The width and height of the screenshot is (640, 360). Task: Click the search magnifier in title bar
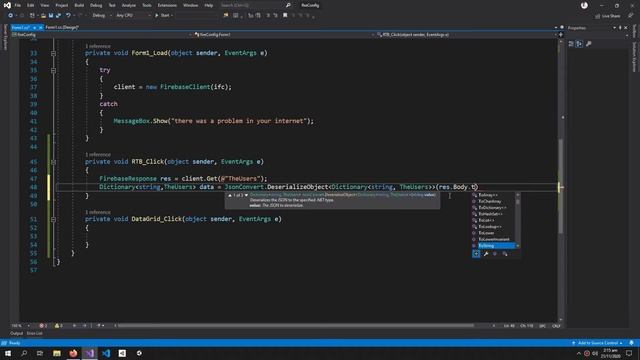[288, 5]
